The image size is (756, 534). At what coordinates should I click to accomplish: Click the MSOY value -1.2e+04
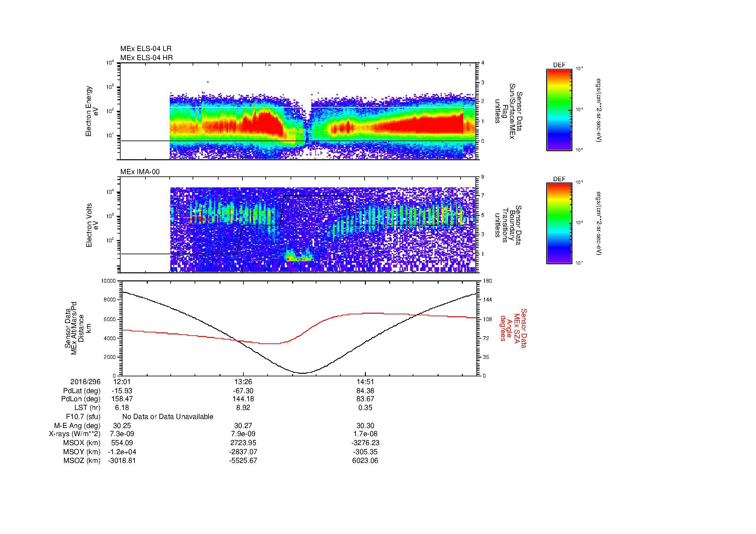click(x=122, y=452)
